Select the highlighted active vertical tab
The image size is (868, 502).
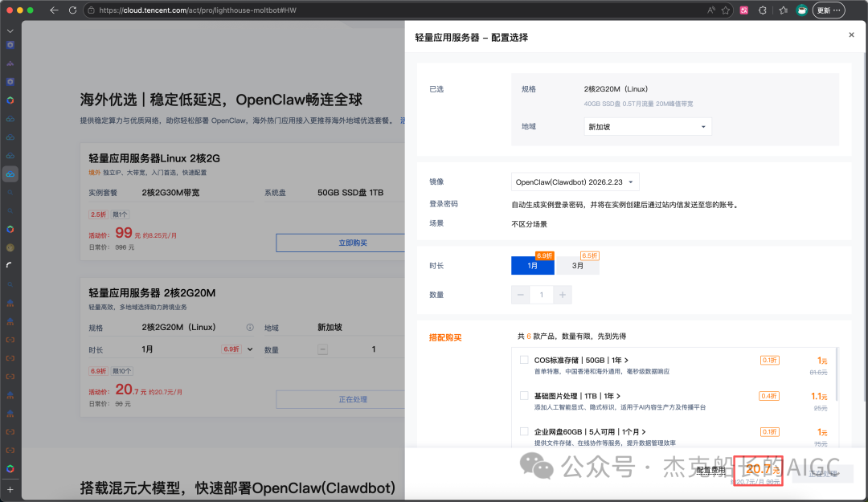click(x=10, y=174)
